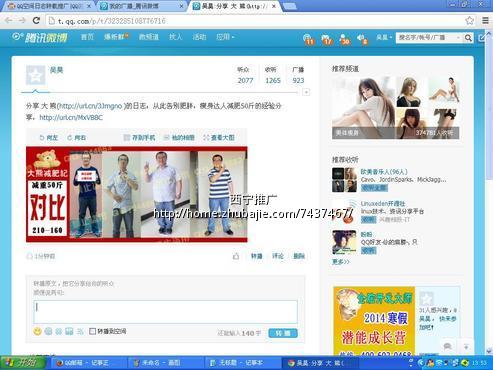493x370 pixels.
Task: Toggle the 转播到空间 checkbox
Action: [x=92, y=331]
